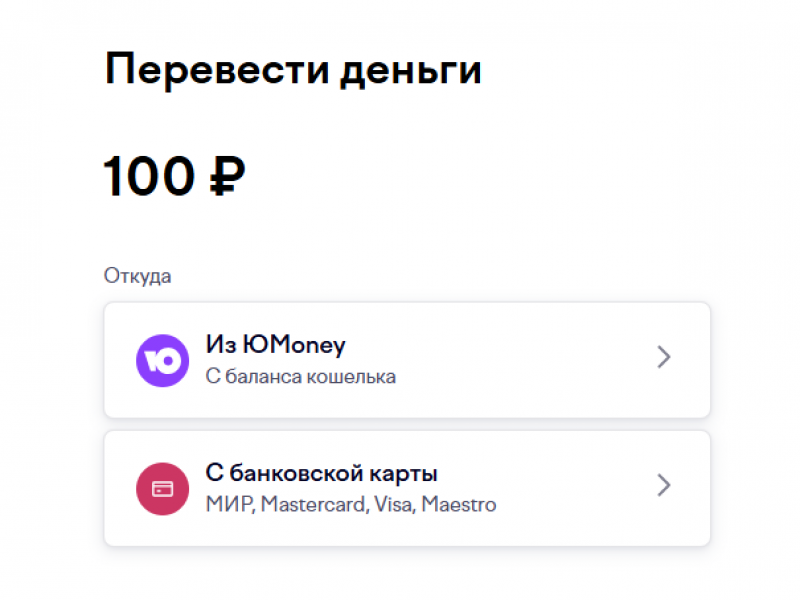Click the Перевести деньги heading
The height and width of the screenshot is (600, 800).
[294, 68]
